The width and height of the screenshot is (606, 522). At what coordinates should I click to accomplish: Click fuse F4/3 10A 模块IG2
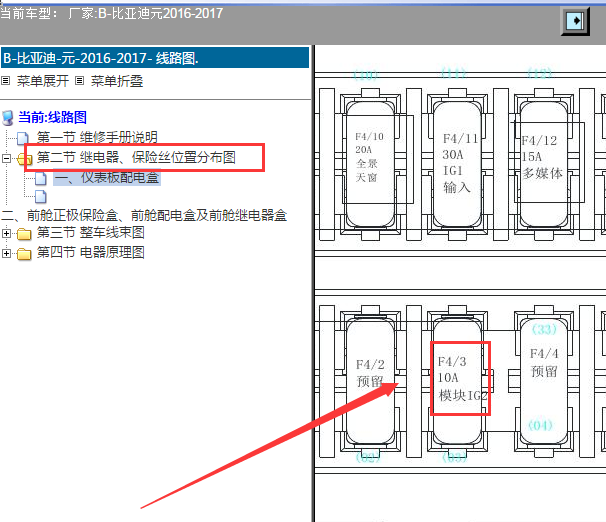457,381
